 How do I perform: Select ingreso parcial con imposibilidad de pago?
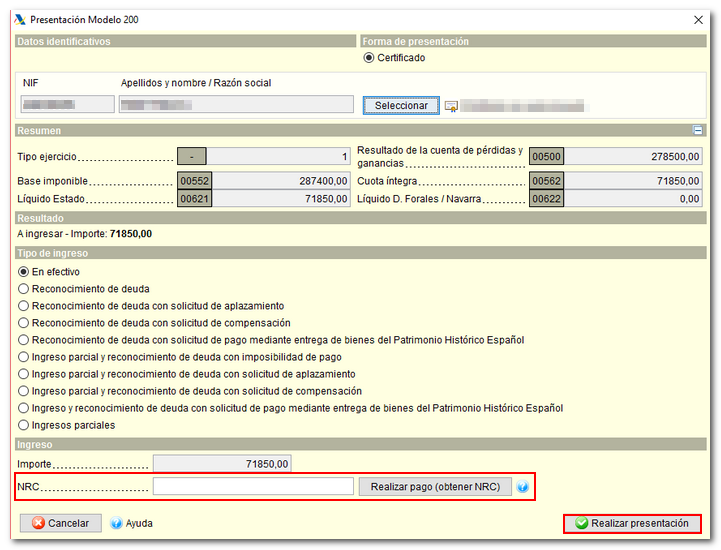coord(24,357)
